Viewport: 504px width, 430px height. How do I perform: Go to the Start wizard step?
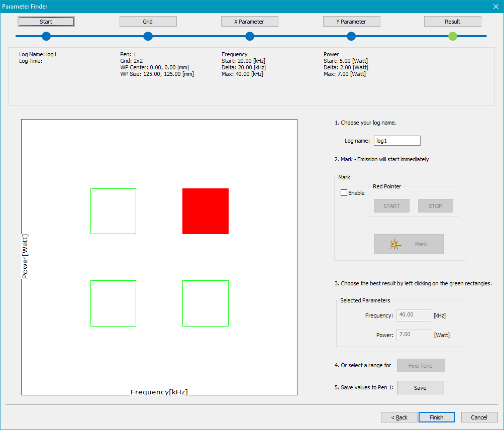pos(46,22)
